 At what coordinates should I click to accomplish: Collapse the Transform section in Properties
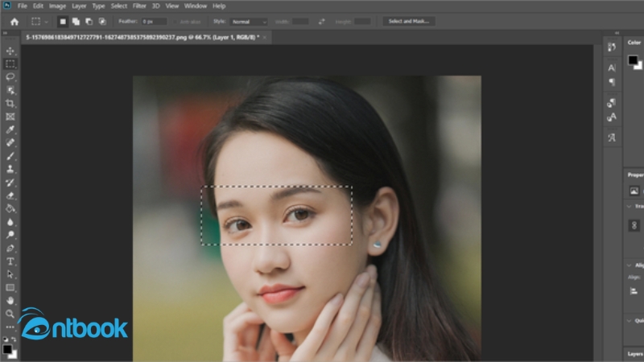tap(630, 206)
